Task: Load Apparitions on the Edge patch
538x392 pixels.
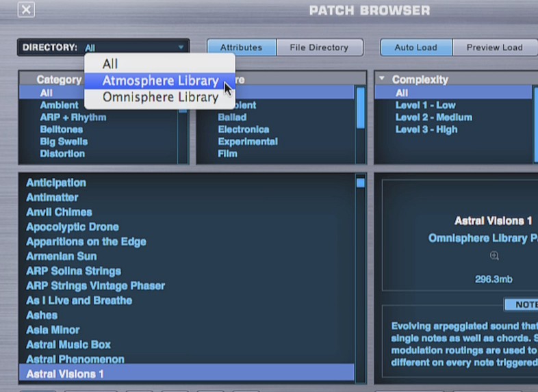Action: 86,241
